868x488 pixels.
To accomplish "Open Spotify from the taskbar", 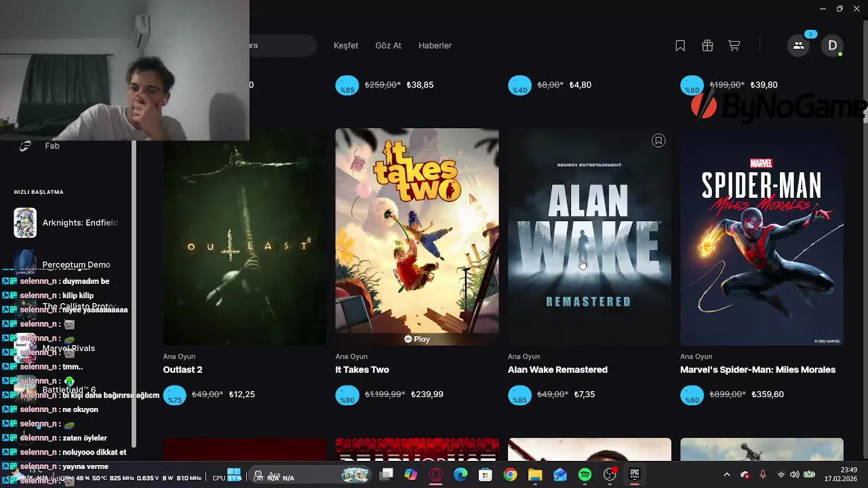I will [585, 475].
